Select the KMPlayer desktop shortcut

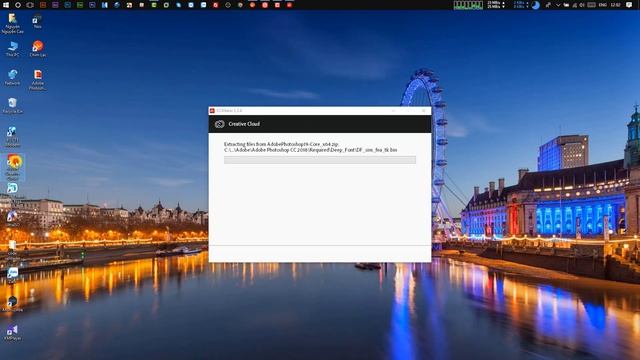coord(13,333)
